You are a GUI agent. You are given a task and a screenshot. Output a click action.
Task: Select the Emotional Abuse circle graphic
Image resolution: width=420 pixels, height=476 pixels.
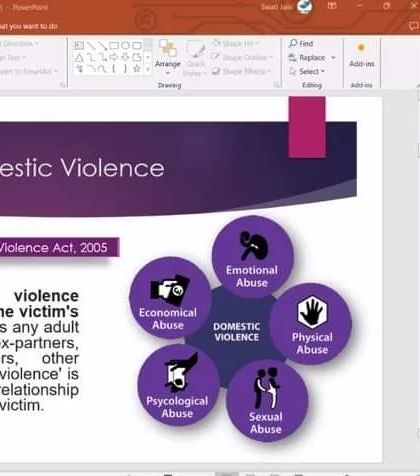pos(252,256)
